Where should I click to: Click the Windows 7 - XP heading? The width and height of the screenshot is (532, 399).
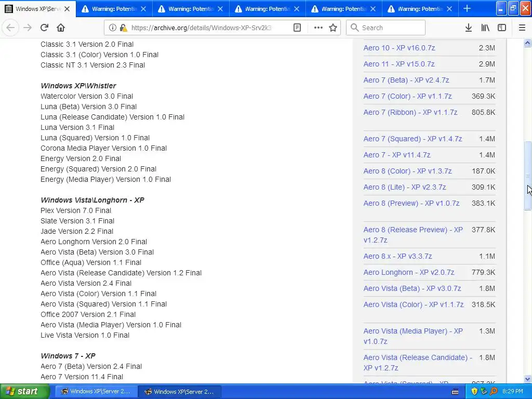(68, 356)
